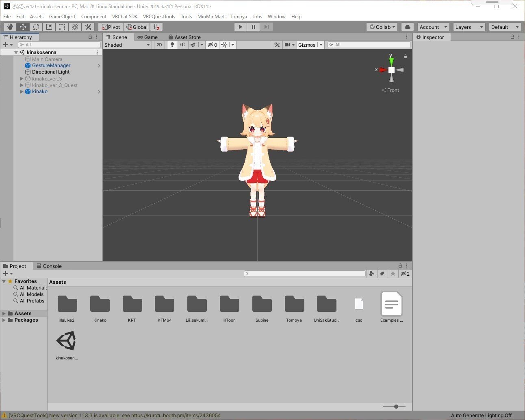525x420 pixels.
Task: Open the GameObject menu
Action: click(62, 17)
